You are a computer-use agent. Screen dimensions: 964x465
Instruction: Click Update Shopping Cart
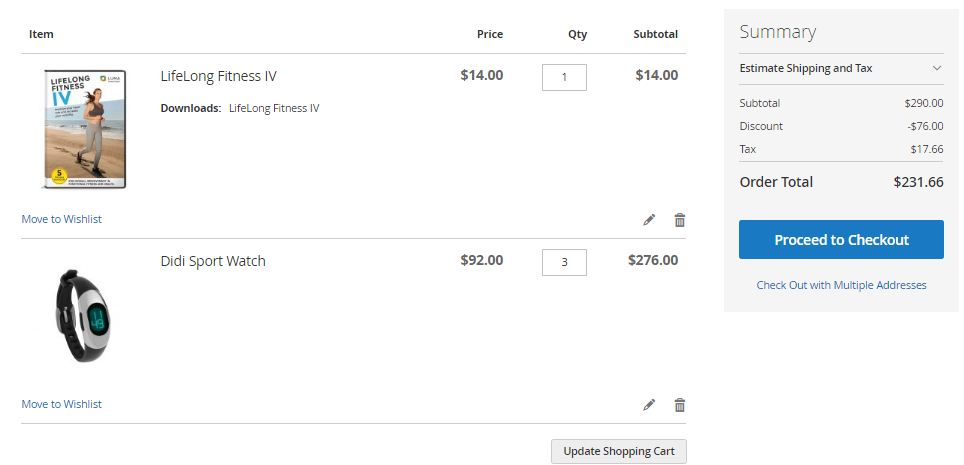[618, 451]
